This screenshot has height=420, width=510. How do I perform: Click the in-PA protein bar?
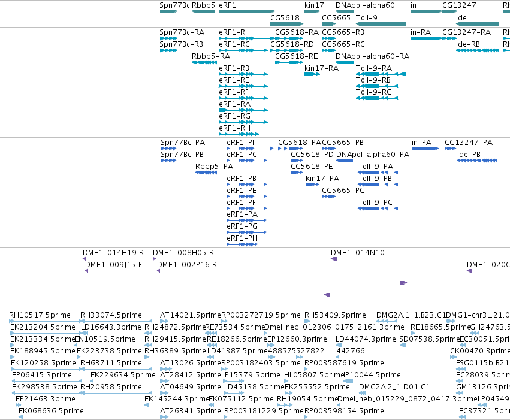425,149
